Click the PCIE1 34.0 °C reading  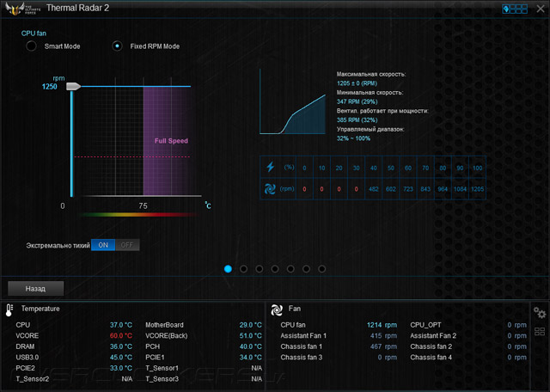[250, 358]
